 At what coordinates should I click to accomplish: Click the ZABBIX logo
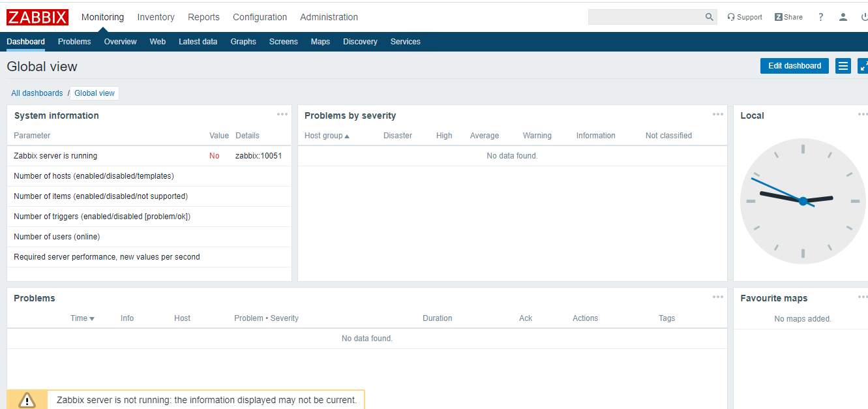[37, 17]
